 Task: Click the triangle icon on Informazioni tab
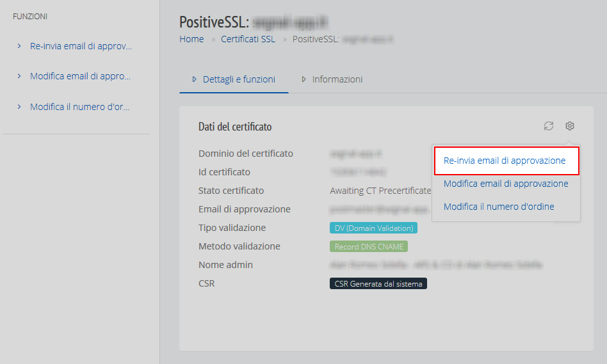[304, 79]
